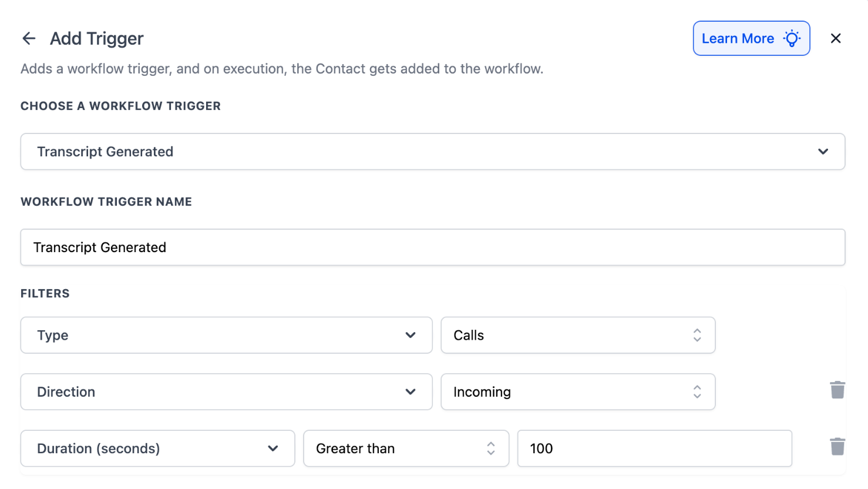This screenshot has width=868, height=489.
Task: Close the Add Trigger panel
Action: [836, 39]
